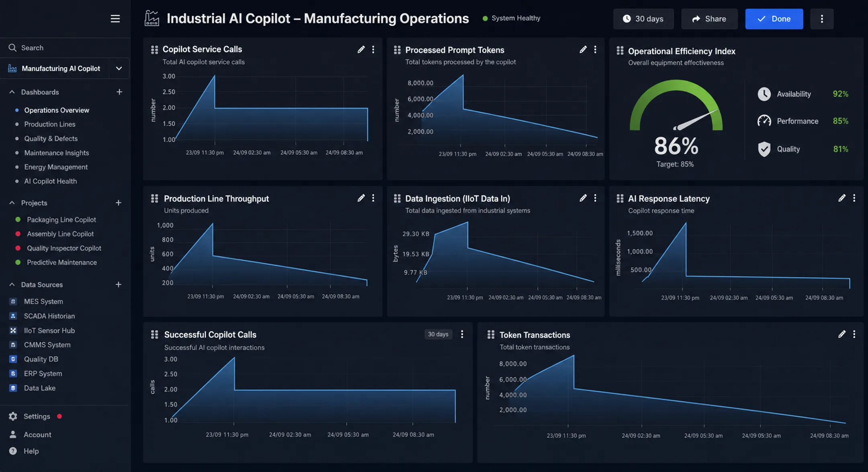Grab the Operational Efficiency Index drag handle
The width and height of the screenshot is (868, 472).
click(x=620, y=51)
